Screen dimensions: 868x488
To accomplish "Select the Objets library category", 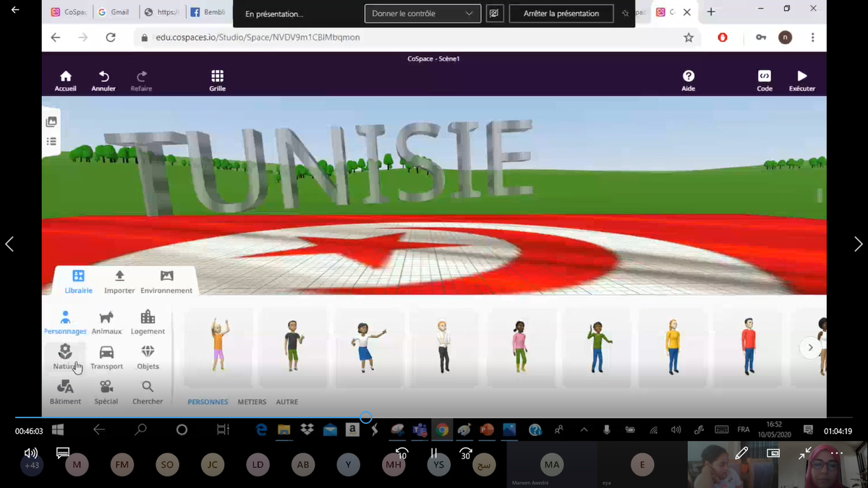I will (x=148, y=357).
